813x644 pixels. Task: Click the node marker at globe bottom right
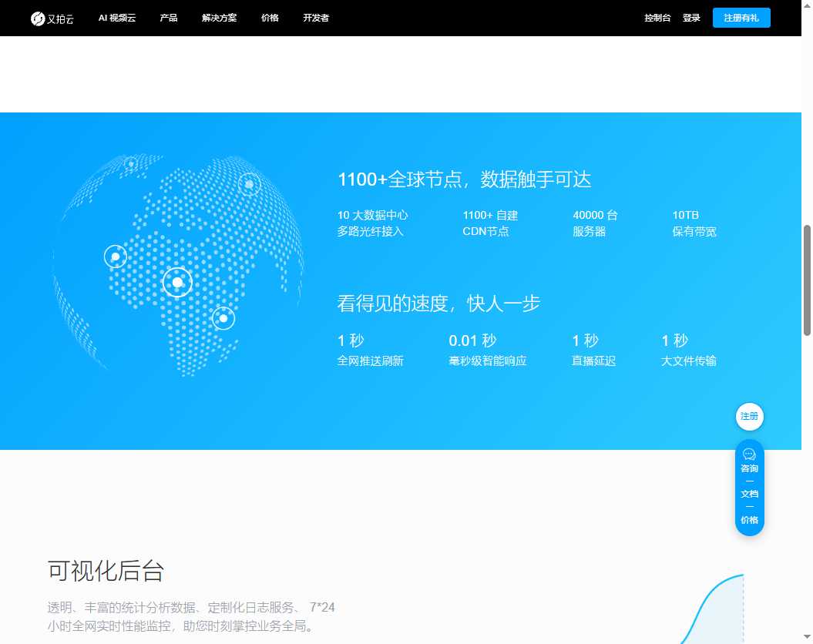223,318
